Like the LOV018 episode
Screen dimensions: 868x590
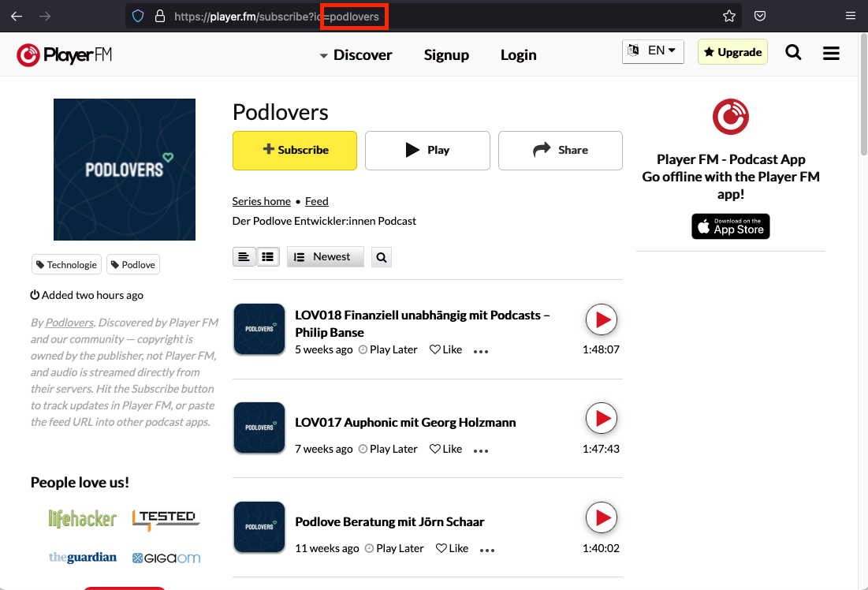click(446, 349)
